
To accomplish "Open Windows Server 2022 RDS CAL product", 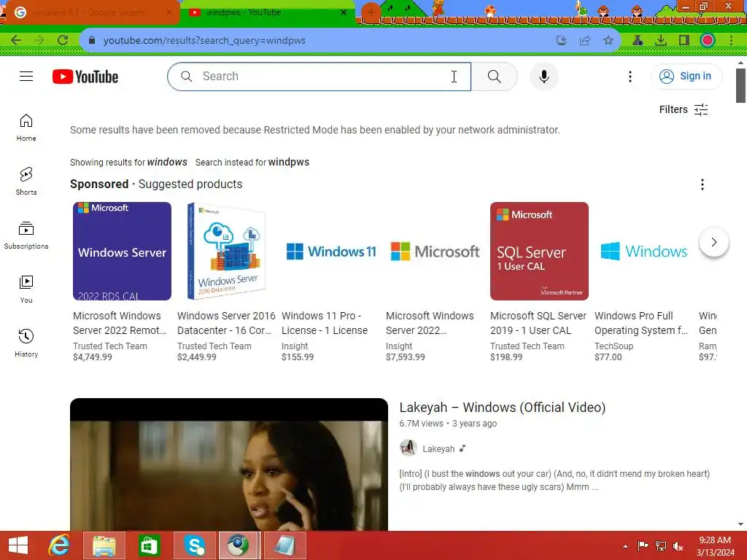I will click(x=122, y=251).
